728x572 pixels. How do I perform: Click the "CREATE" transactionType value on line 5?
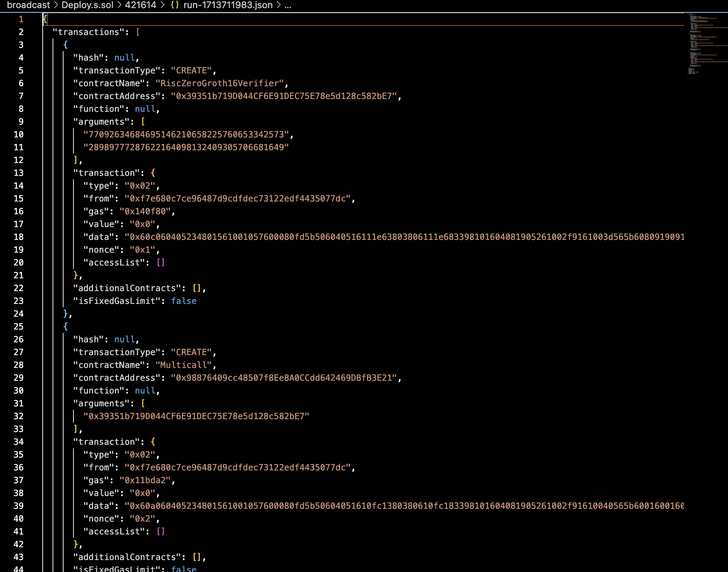click(x=191, y=70)
